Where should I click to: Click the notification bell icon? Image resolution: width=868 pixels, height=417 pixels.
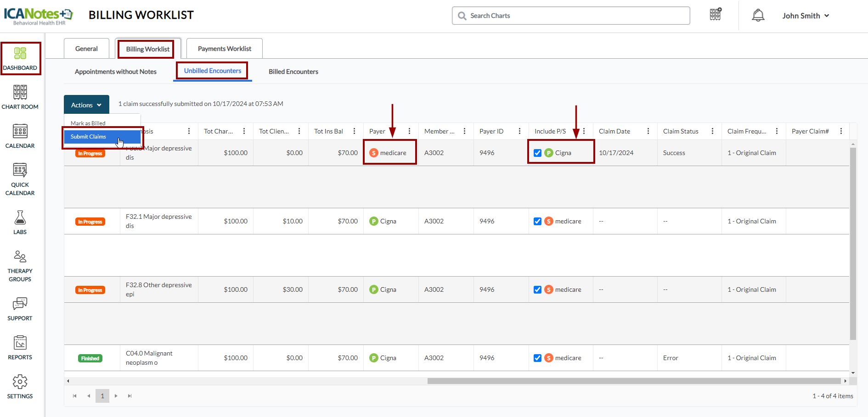pyautogui.click(x=758, y=16)
